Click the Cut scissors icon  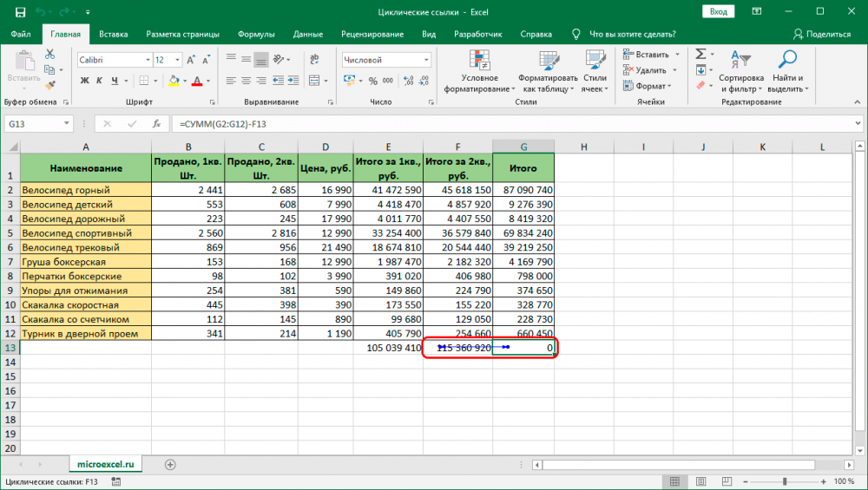tap(49, 54)
